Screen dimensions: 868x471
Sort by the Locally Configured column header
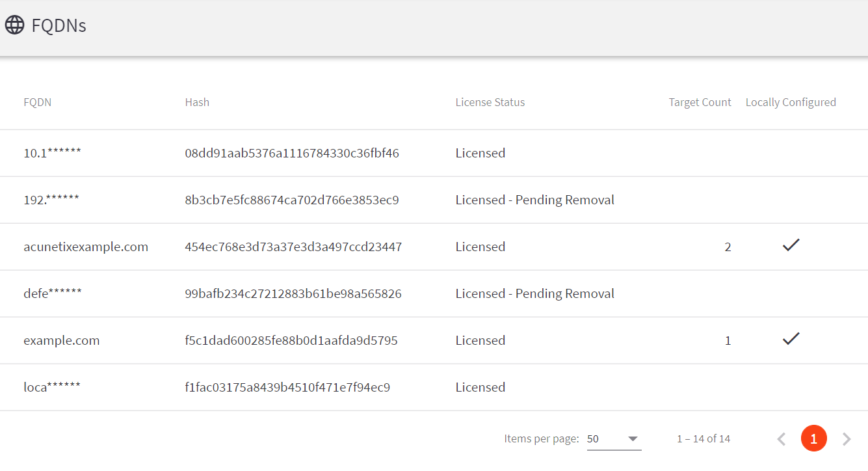[x=791, y=102]
